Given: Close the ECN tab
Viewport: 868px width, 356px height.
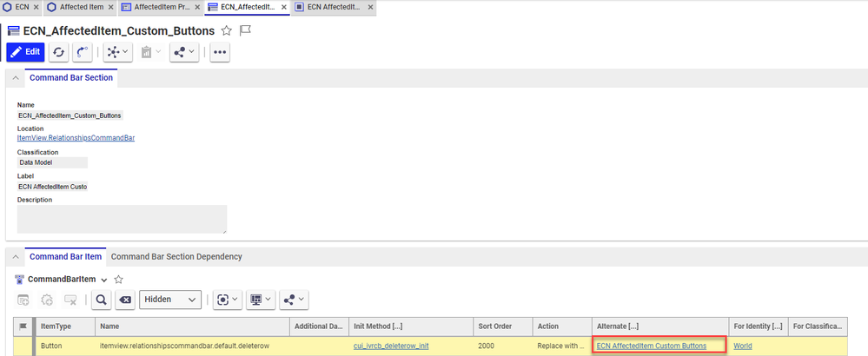Looking at the screenshot, I should [36, 7].
